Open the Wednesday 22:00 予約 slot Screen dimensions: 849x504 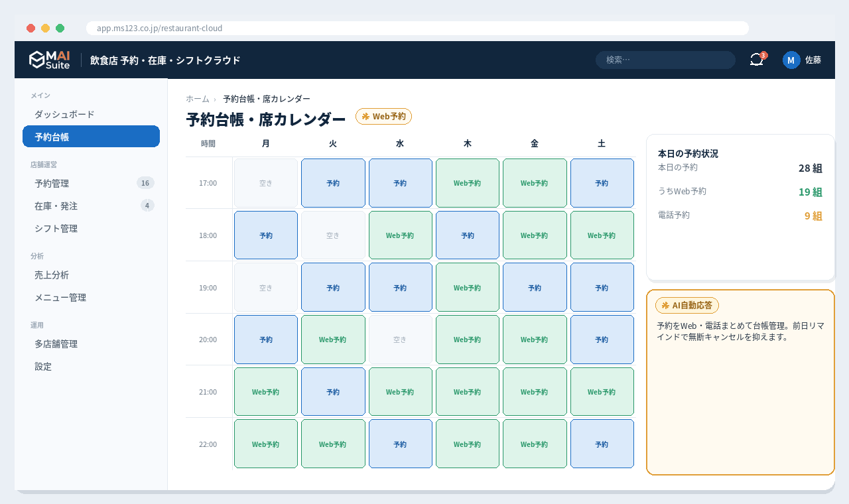[400, 444]
